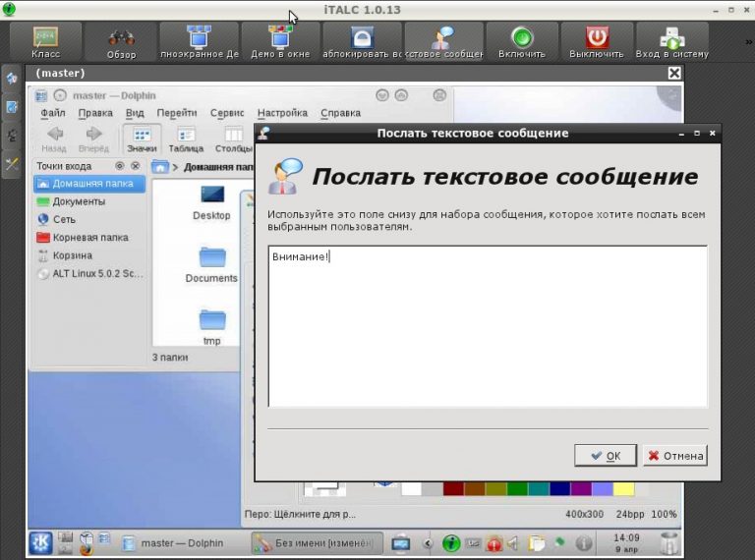Cancel message with Отмена button
The image size is (755, 560).
[x=675, y=456]
